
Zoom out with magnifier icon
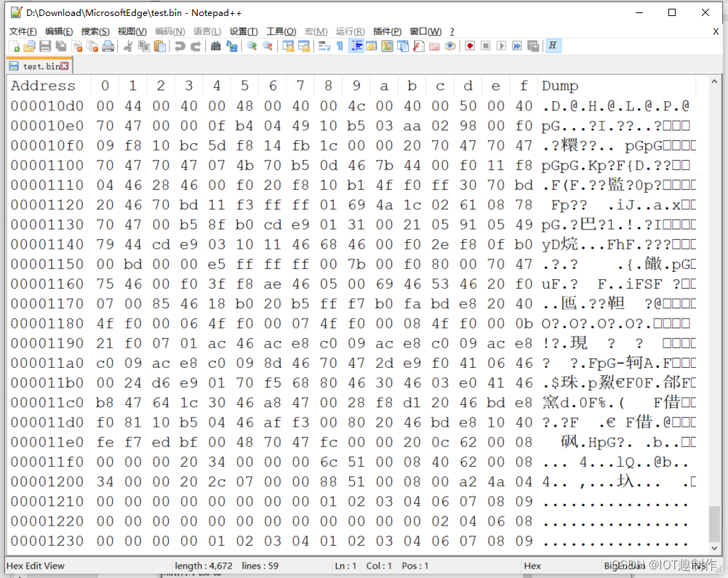(268, 46)
